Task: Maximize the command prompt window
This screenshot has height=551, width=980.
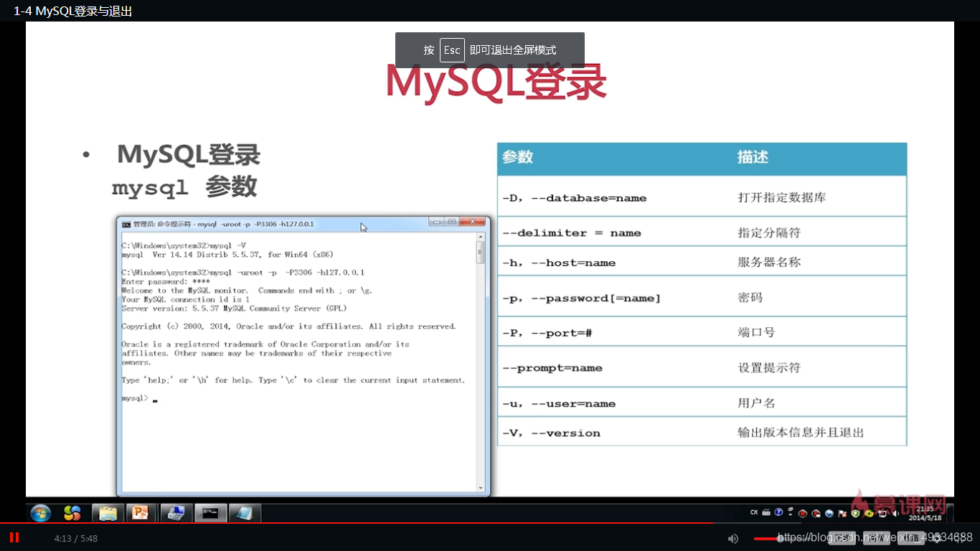Action: tap(452, 222)
